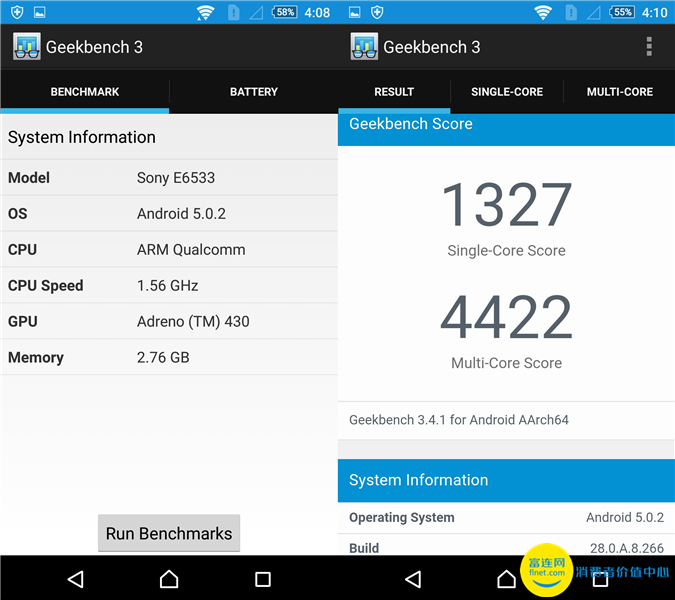The image size is (675, 600).
Task: Tap the Geekbench 3.4.1 for Android AArch64 line
Action: tap(459, 420)
